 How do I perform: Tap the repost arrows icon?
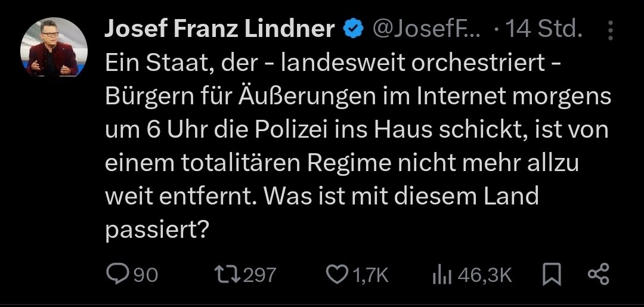(x=228, y=274)
